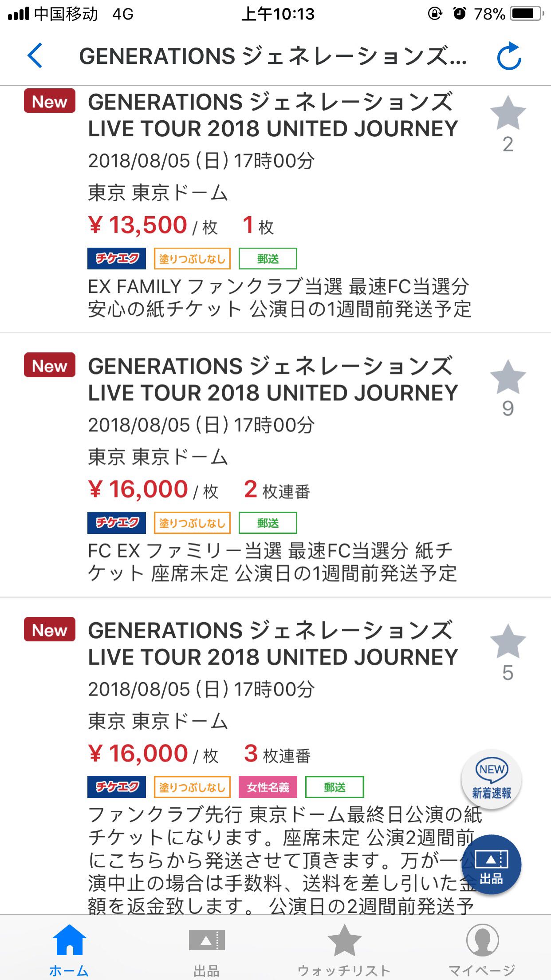The width and height of the screenshot is (551, 980).
Task: Tap 郵送 tag on the 2枚連番 listing
Action: point(268,523)
